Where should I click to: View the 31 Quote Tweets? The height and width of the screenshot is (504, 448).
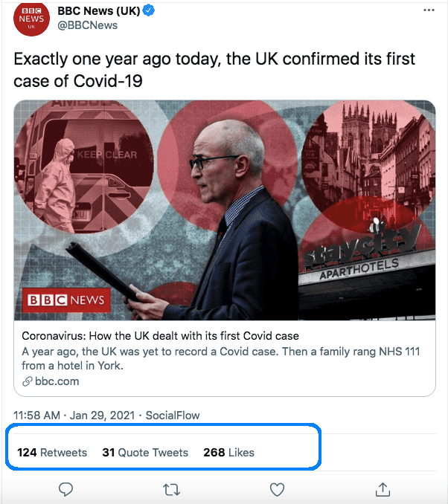tap(145, 452)
